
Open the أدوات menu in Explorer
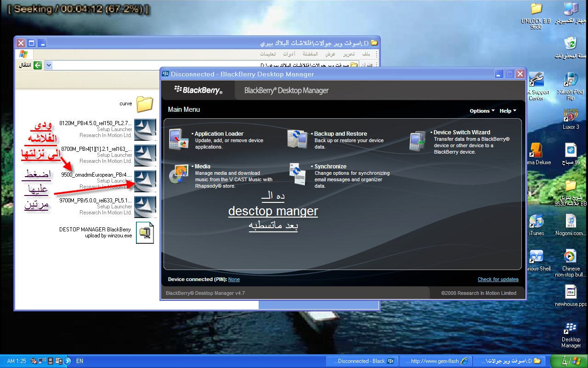(x=288, y=54)
